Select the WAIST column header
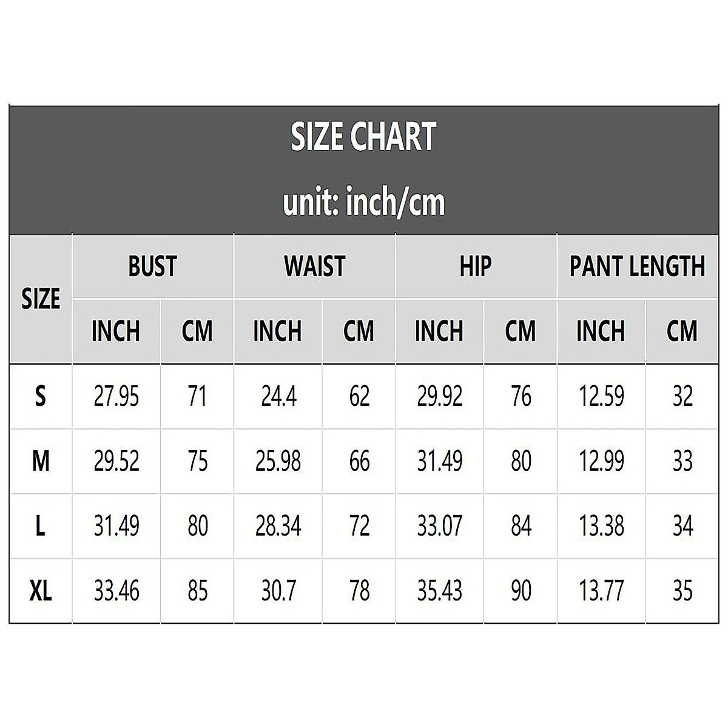This screenshot has width=728, height=728. 314,267
